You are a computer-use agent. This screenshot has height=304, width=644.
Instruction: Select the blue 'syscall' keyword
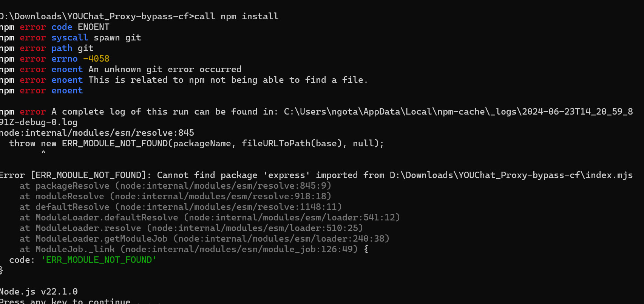[x=69, y=37]
